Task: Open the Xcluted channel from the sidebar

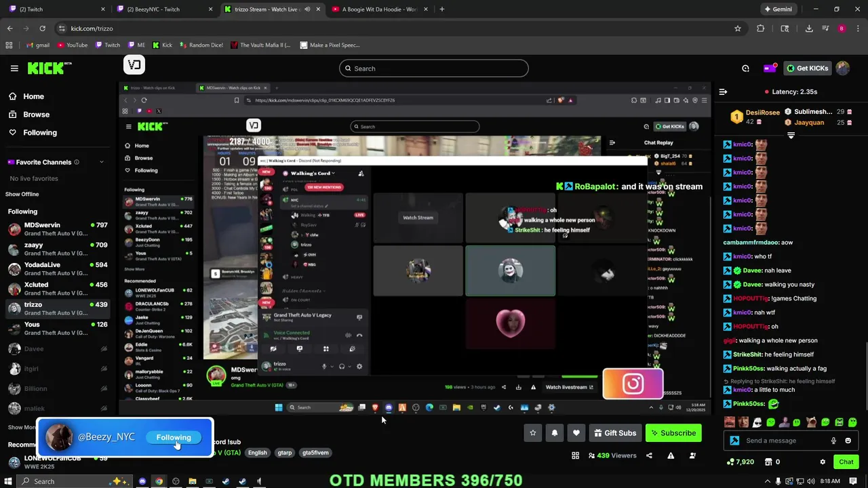Action: point(58,289)
